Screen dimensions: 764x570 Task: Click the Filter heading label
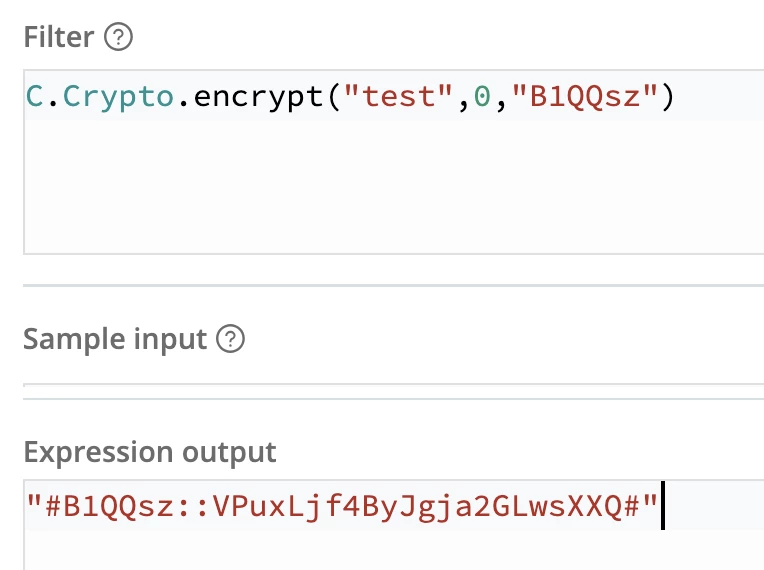58,37
